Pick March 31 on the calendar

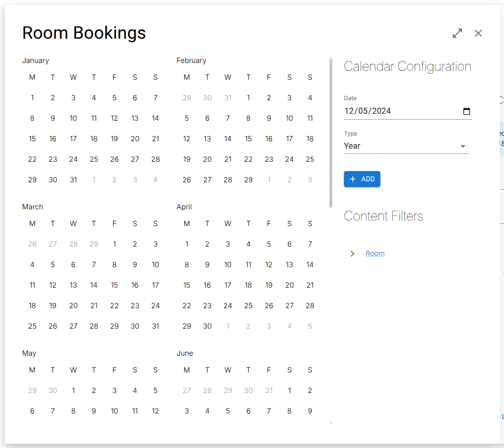click(x=155, y=326)
